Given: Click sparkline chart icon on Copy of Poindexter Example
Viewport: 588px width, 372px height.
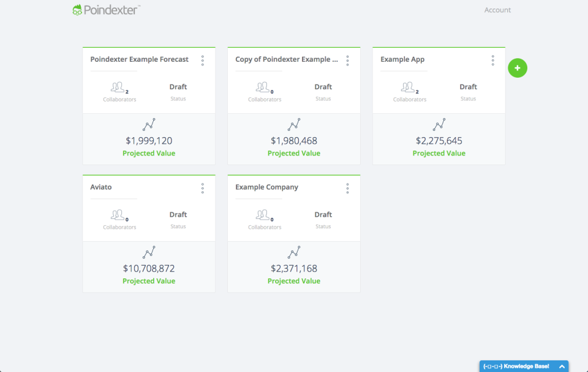Looking at the screenshot, I should tap(293, 124).
